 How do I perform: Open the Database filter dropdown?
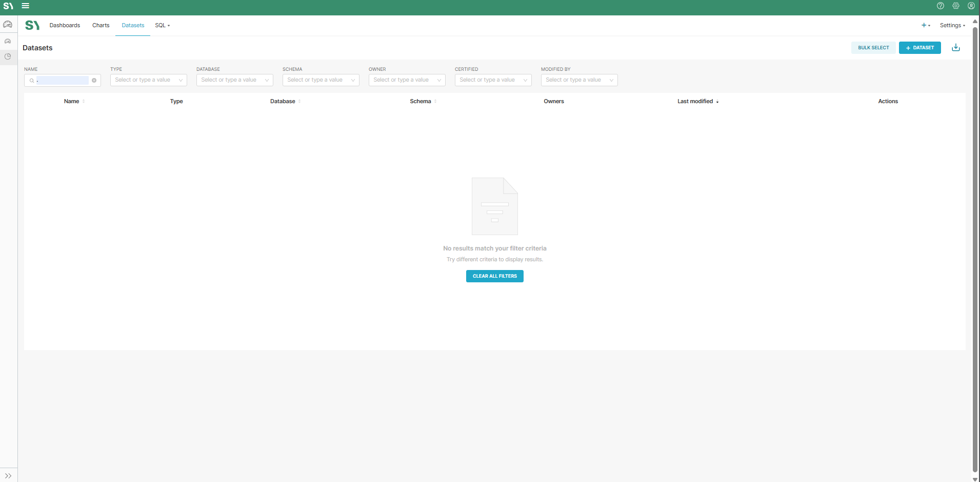click(234, 80)
